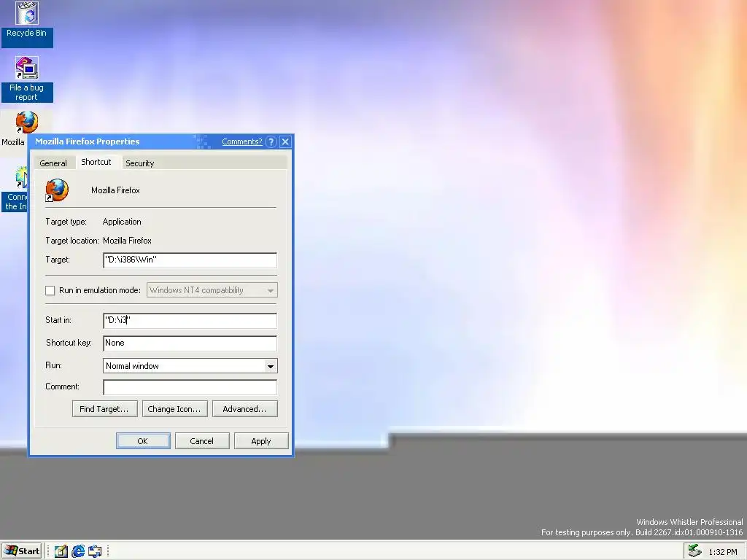The height and width of the screenshot is (560, 747).
Task: Open the notepad quick launch icon on taskbar
Action: coord(61,551)
